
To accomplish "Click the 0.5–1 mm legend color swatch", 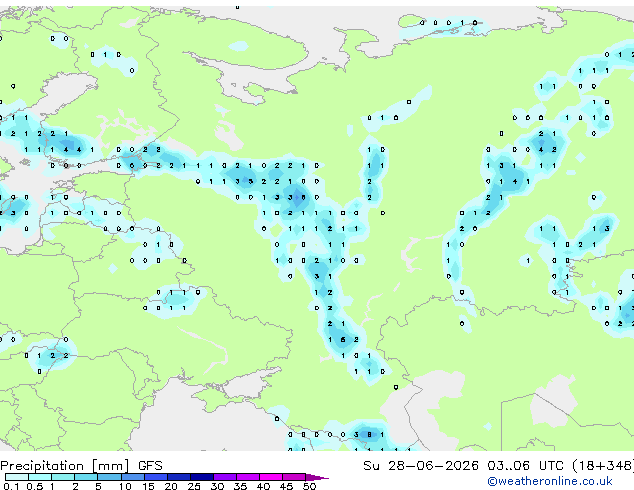I will [40, 477].
